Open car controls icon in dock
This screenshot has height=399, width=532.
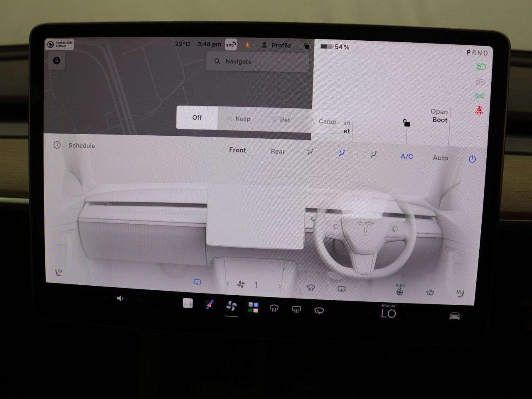[455, 316]
